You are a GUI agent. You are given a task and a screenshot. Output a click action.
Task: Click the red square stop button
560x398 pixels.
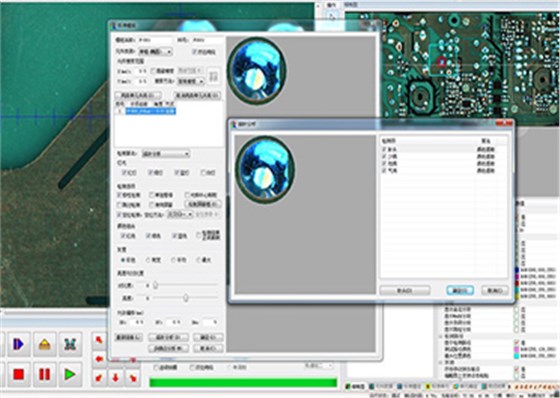pyautogui.click(x=18, y=374)
